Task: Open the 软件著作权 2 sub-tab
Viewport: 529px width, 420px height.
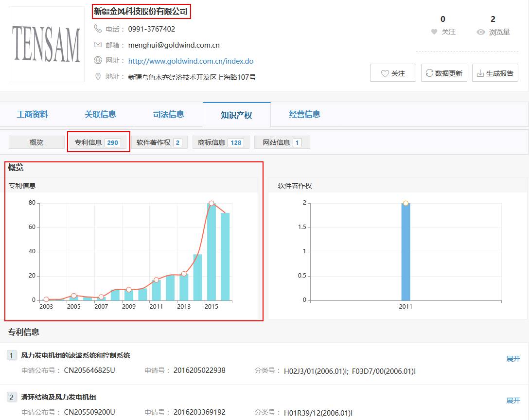Action: pyautogui.click(x=159, y=142)
